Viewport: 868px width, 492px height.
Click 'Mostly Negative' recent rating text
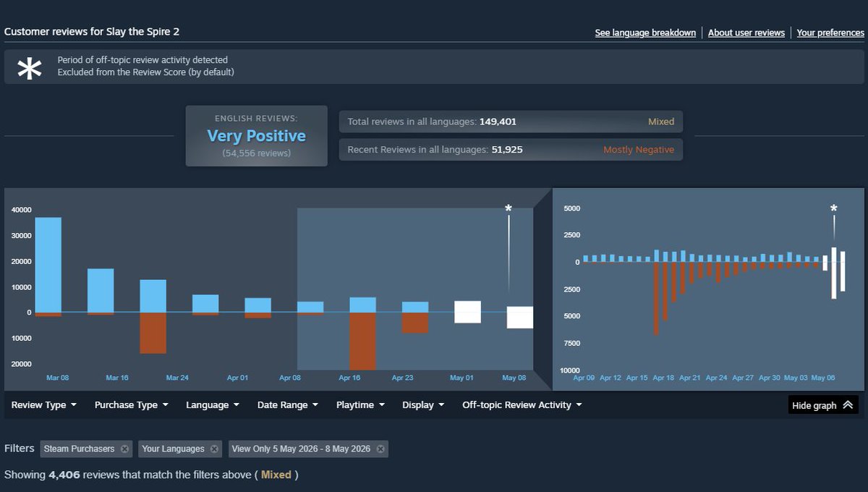[x=639, y=150]
